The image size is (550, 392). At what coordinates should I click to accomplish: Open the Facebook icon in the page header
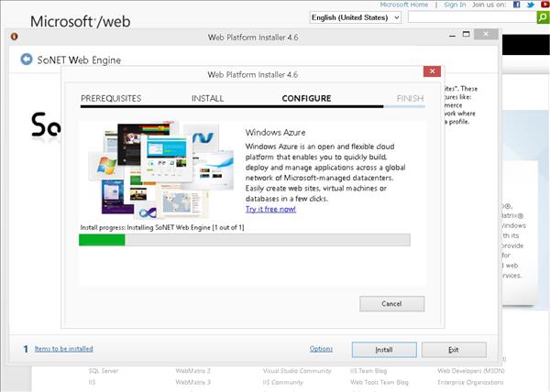(x=516, y=5)
